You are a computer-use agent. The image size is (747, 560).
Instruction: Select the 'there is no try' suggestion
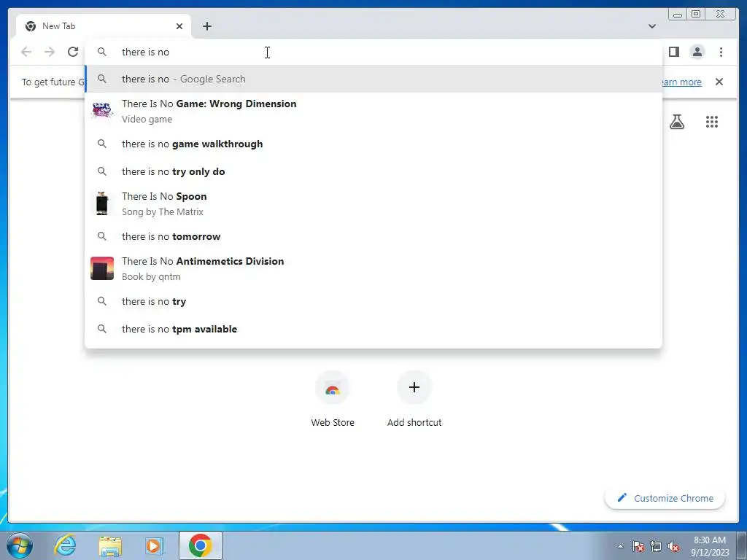tap(373, 301)
